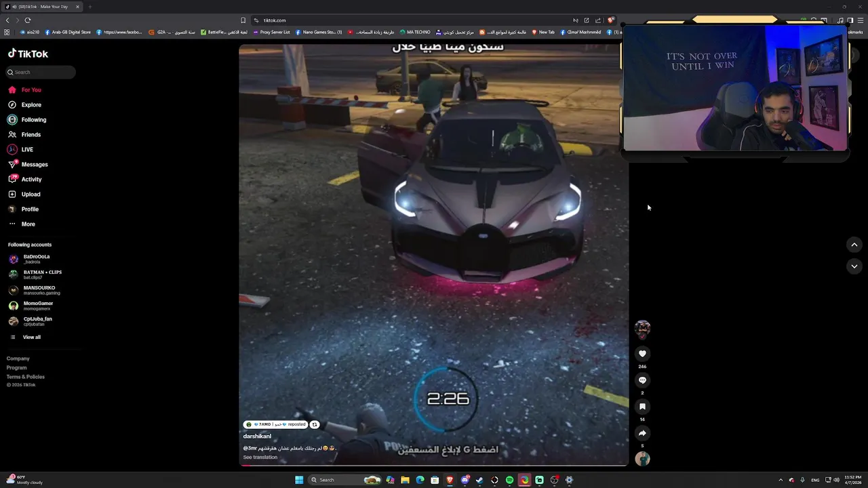The height and width of the screenshot is (488, 868).
Task: Open the New Tab bookmark
Action: 543,32
